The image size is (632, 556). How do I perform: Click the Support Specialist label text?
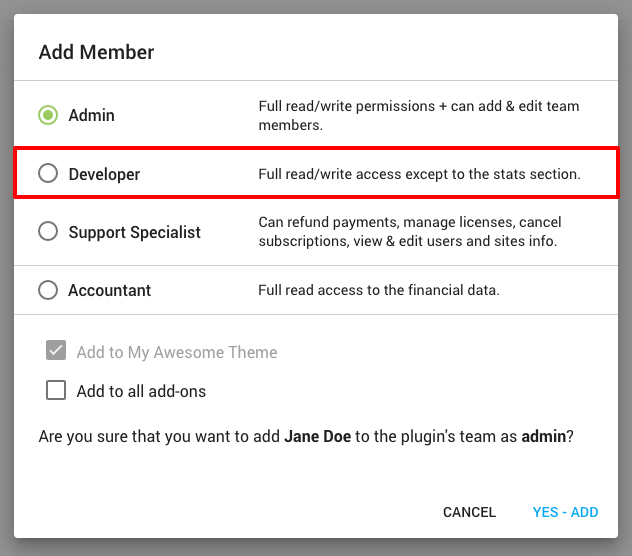pos(134,232)
